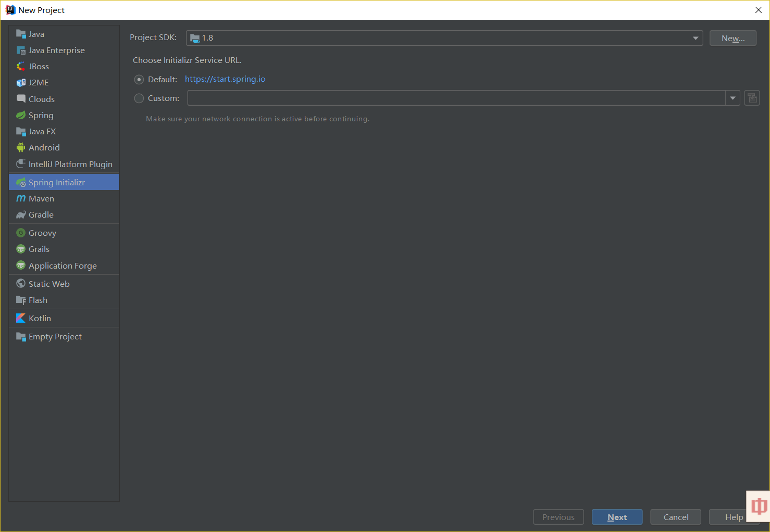
Task: Select the Groovy label in list
Action: click(42, 233)
